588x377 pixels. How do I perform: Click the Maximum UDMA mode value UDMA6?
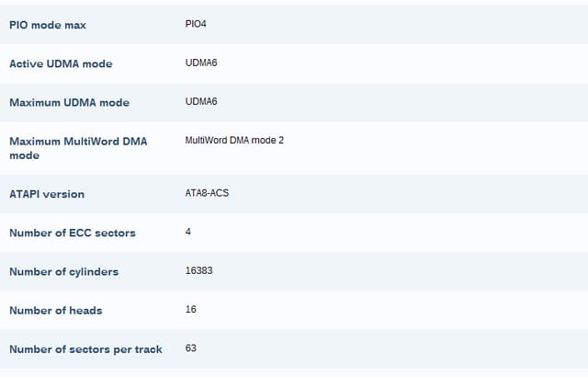(x=201, y=101)
